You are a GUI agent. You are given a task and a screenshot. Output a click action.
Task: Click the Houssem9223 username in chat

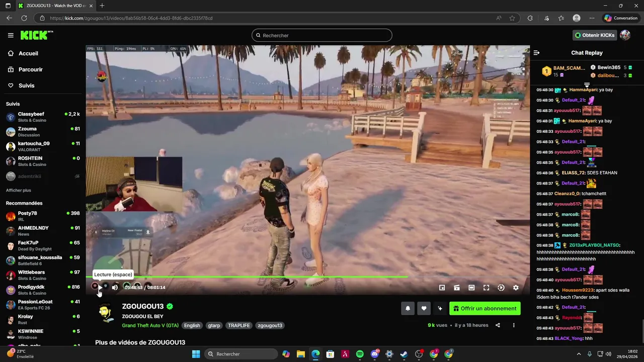click(x=578, y=290)
